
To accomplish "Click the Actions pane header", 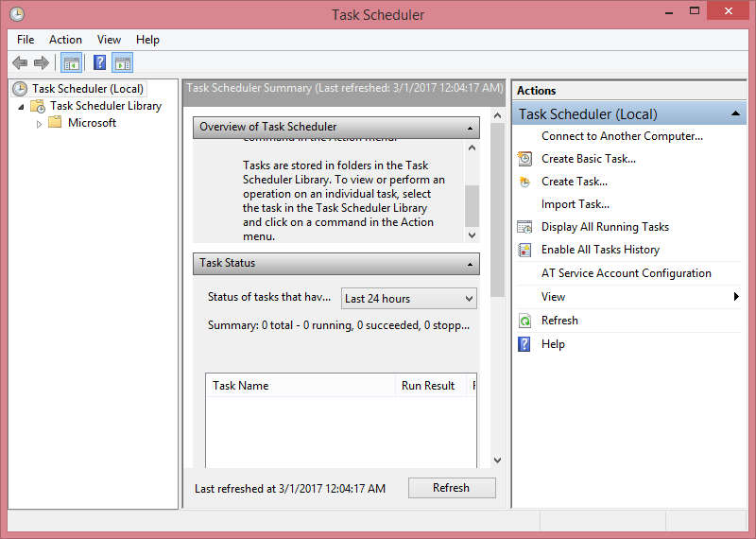I will (x=629, y=90).
